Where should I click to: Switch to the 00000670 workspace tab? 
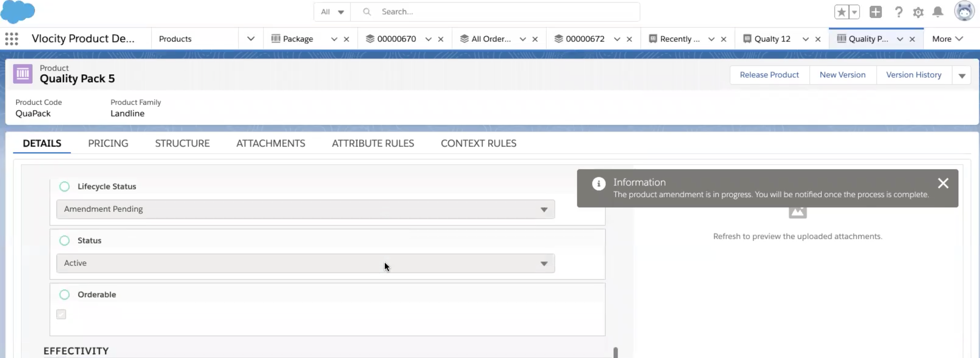(396, 39)
